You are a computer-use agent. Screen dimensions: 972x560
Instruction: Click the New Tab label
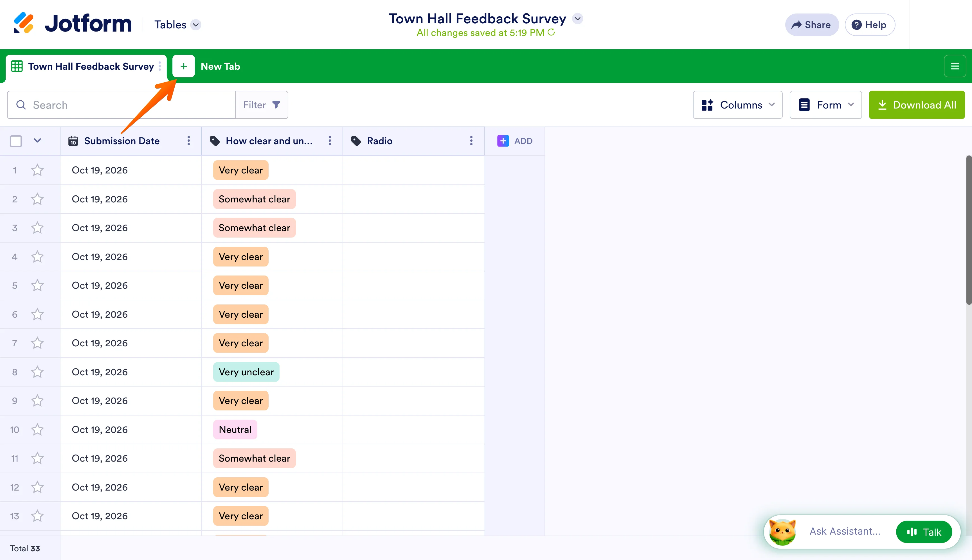220,66
